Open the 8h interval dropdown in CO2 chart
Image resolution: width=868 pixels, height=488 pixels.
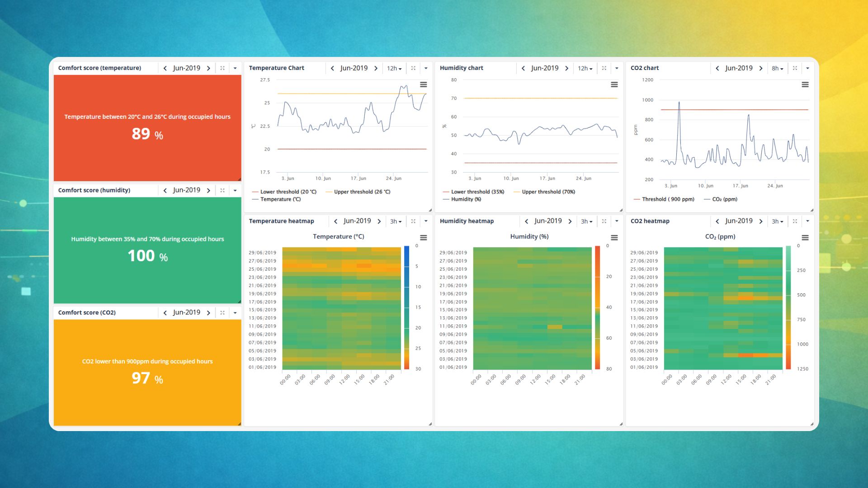tap(778, 68)
